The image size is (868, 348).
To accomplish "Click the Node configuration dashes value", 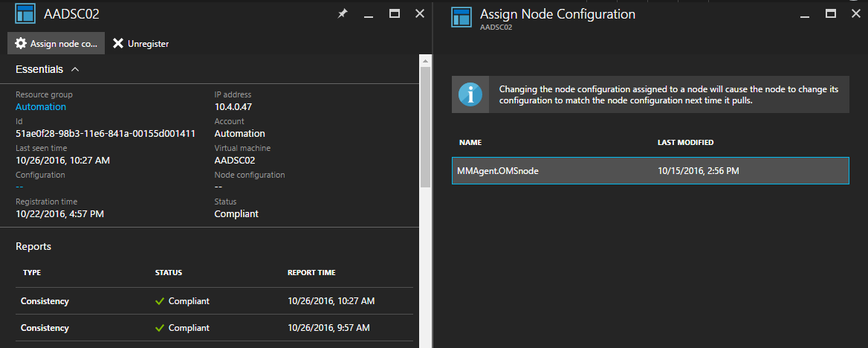I will pos(218,187).
